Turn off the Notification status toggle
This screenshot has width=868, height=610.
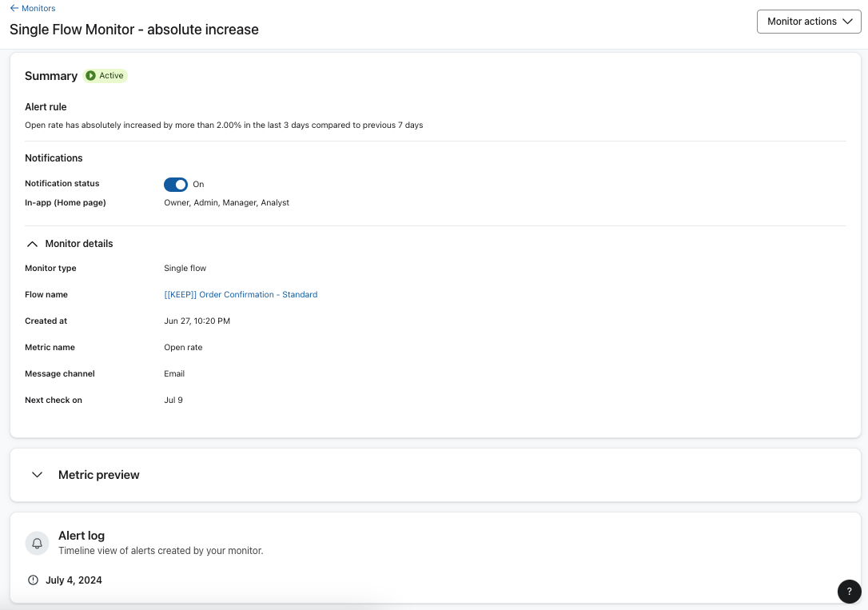tap(176, 184)
